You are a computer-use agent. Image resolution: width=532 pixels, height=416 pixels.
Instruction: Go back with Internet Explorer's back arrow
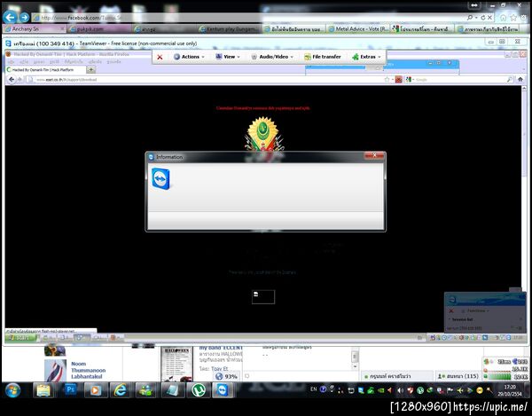[10, 17]
